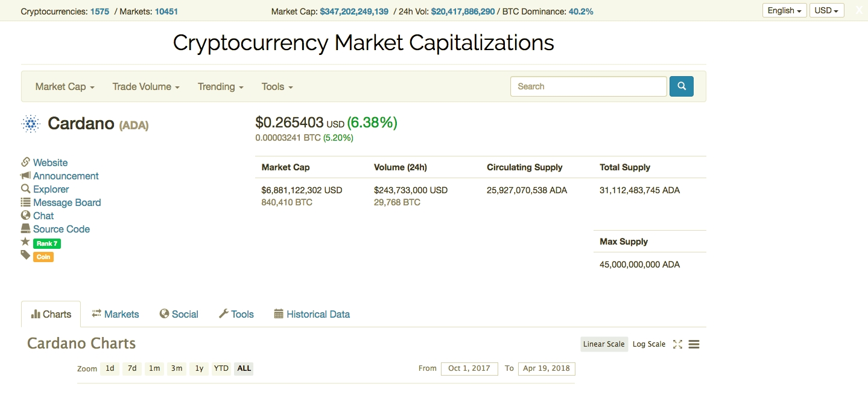
Task: Open the Website link
Action: tap(51, 162)
